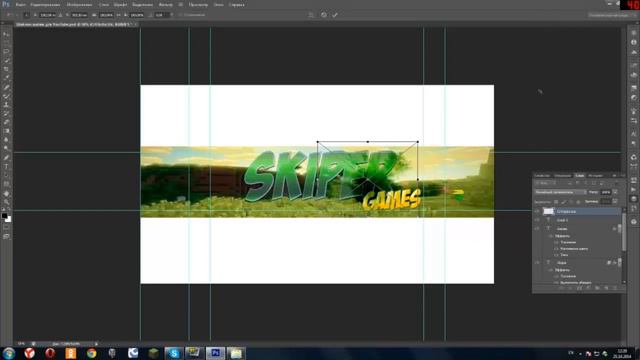Screen dimensions: 640x360
Task: Toggle visibility of the Games text layer
Action: (x=537, y=229)
